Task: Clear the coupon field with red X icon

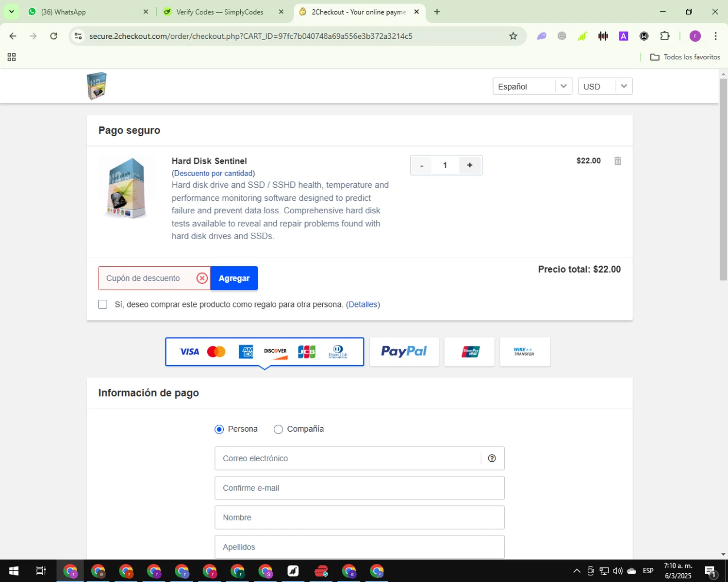Action: point(202,278)
